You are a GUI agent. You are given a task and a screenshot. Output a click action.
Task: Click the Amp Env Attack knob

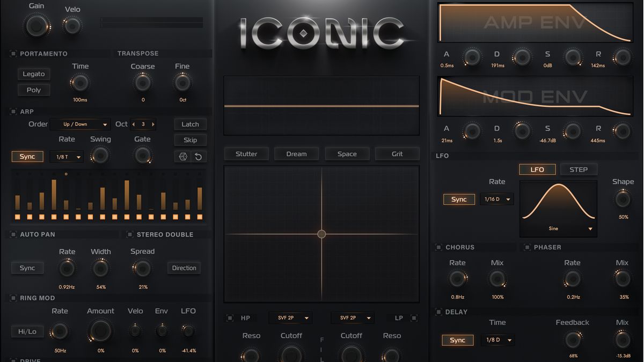point(472,57)
